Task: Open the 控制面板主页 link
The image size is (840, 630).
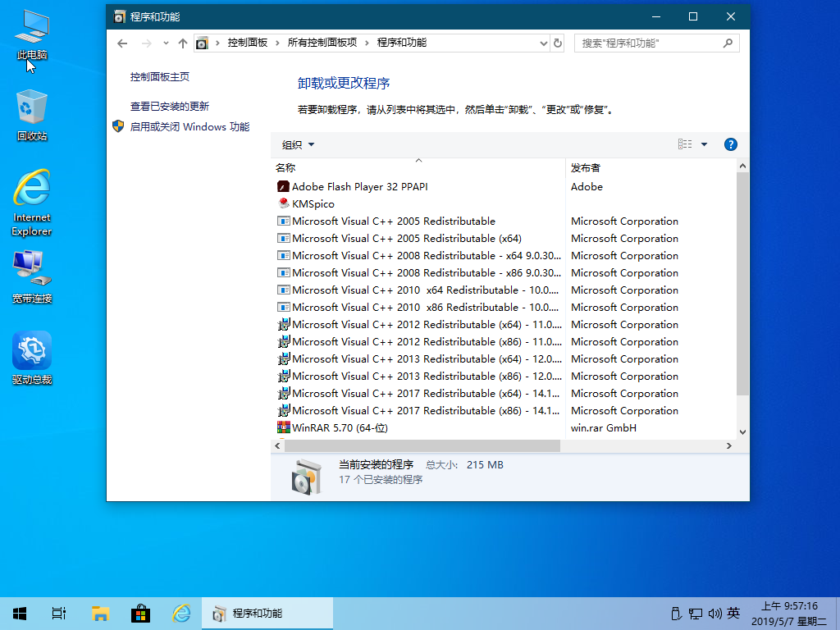Action: pyautogui.click(x=160, y=76)
